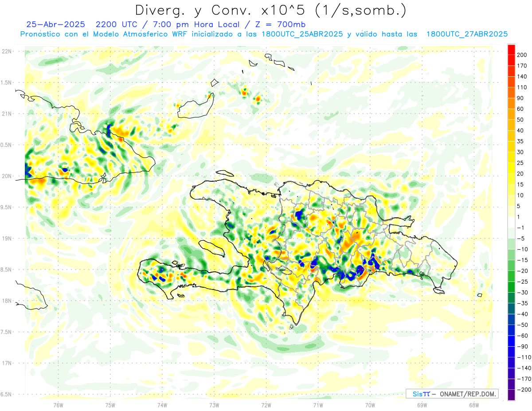
Task: Click the dark red swatch atop the color bar
Action: point(511,50)
